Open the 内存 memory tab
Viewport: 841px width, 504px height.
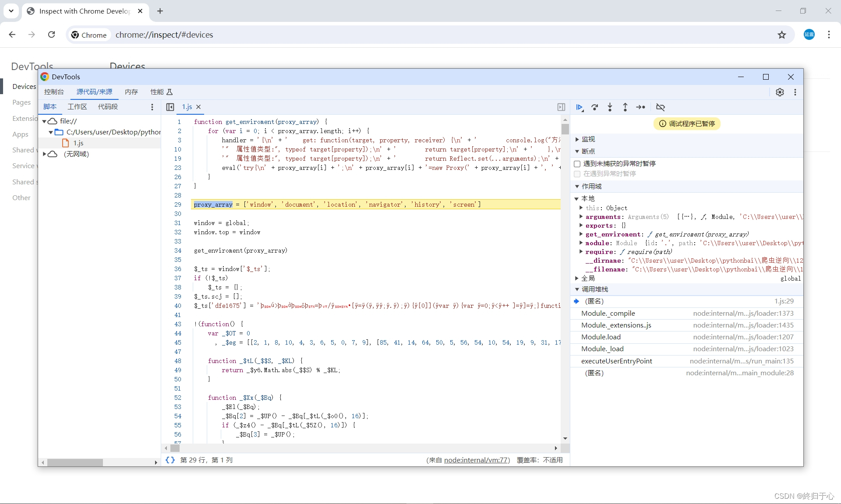(131, 92)
